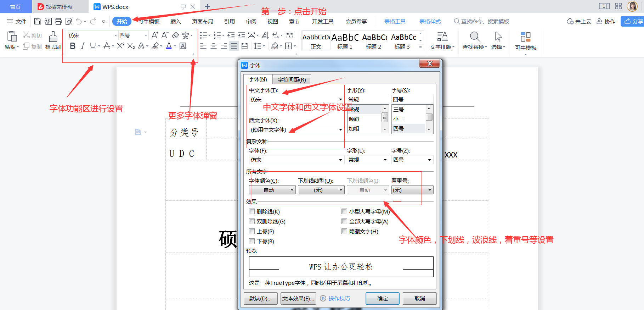Enable the 删除线 strikethrough checkbox
This screenshot has width=644, height=310.
tap(252, 212)
